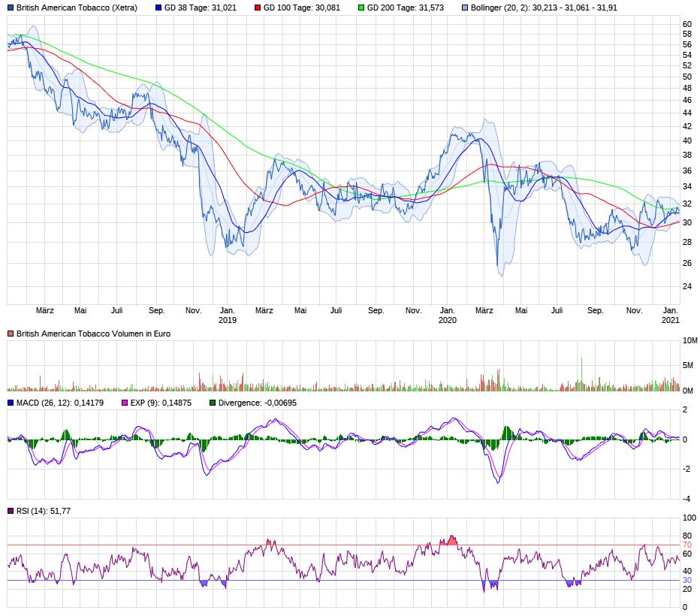
Task: Select the 'Divergence: -0,00695' label
Action: coord(257,403)
